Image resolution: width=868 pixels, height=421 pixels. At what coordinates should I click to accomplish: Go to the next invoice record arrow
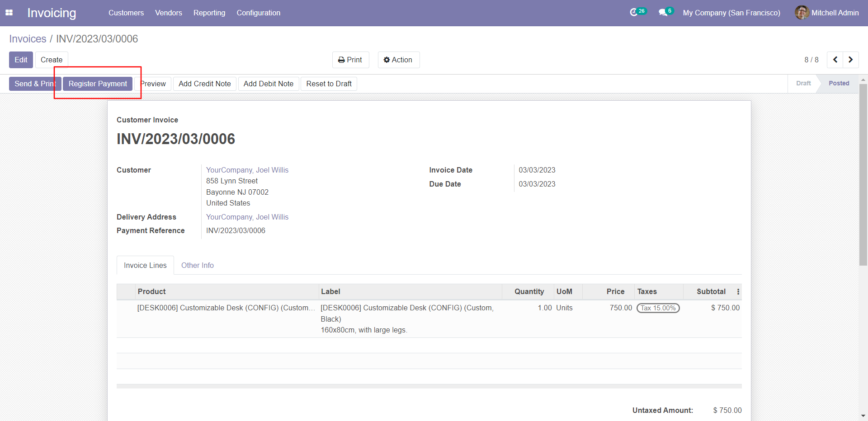tap(850, 60)
